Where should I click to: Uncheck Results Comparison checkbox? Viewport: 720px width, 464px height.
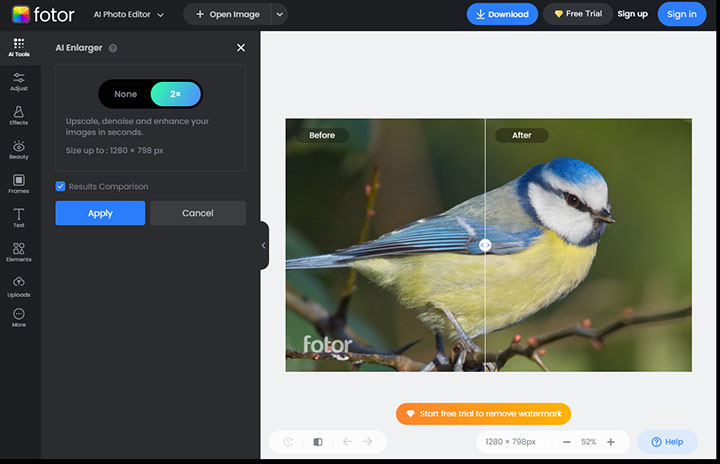pos(60,186)
